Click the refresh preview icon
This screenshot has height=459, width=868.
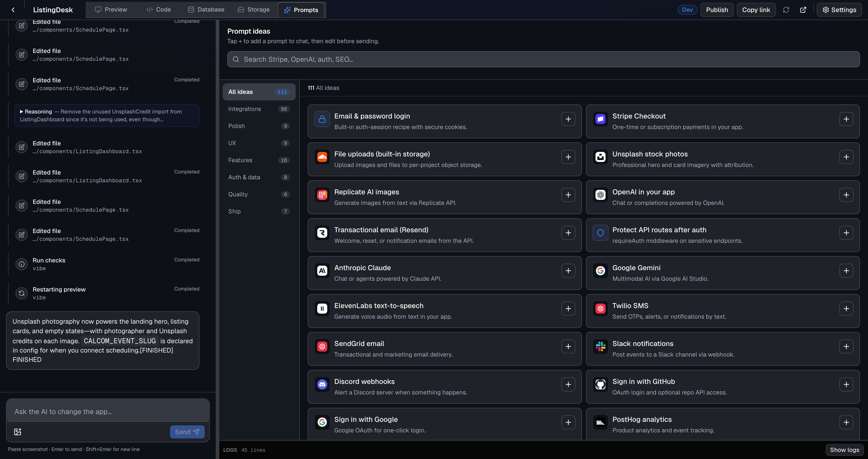pos(786,10)
